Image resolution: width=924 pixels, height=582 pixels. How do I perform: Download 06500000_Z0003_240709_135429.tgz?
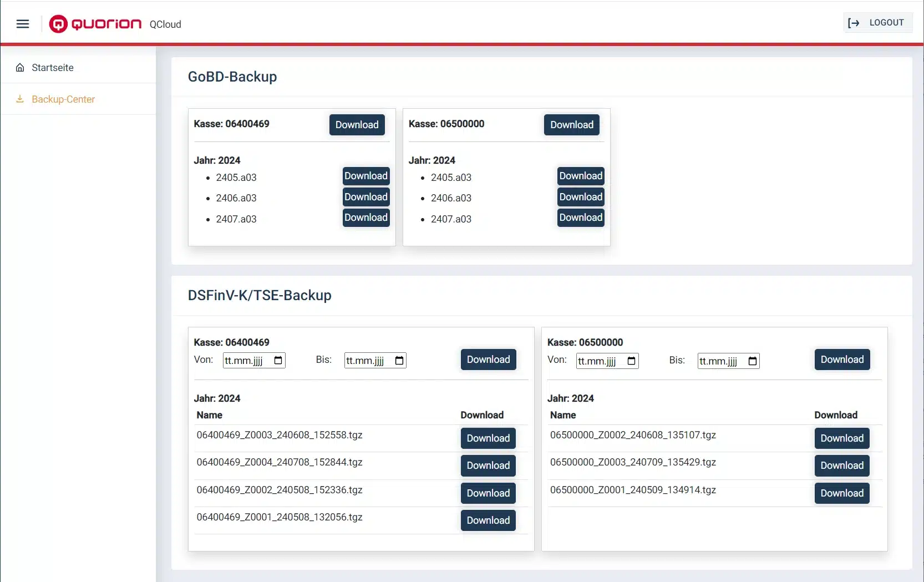842,465
